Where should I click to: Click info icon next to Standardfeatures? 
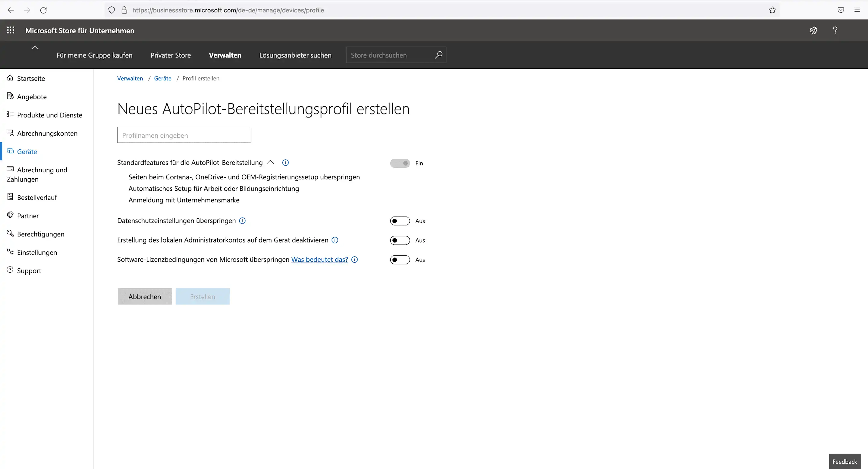coord(285,163)
